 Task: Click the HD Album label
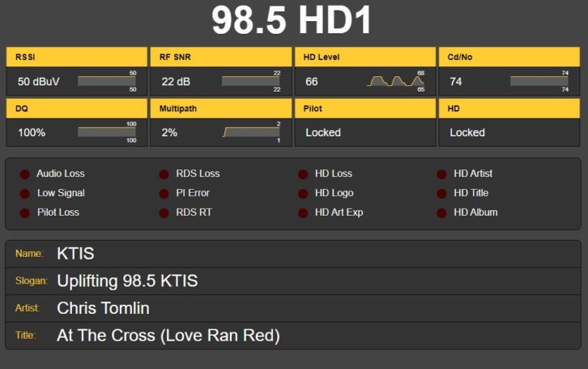tap(475, 212)
